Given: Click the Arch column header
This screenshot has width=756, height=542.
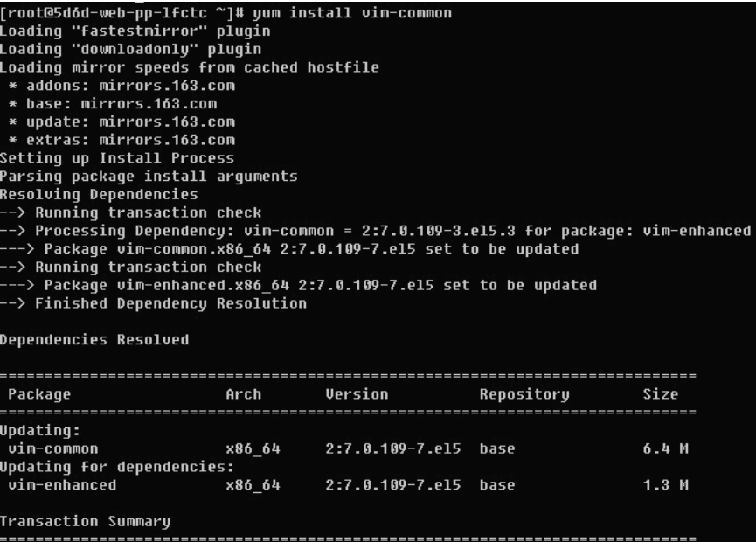Looking at the screenshot, I should coord(244,394).
